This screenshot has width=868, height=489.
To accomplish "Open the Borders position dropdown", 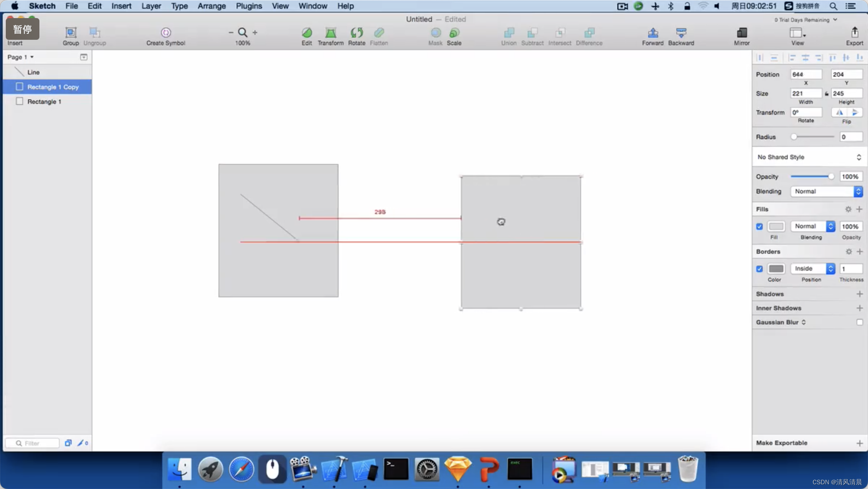I will click(812, 268).
